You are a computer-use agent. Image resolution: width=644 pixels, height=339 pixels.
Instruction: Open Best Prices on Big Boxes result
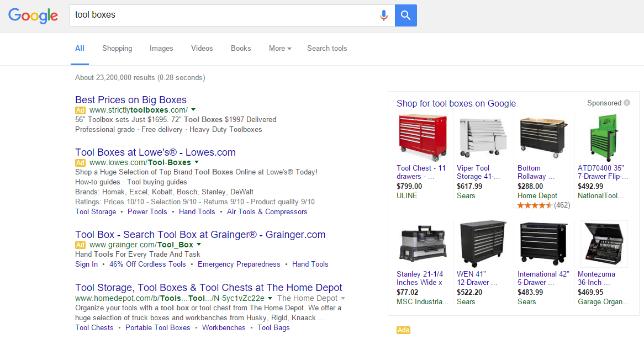pos(130,100)
